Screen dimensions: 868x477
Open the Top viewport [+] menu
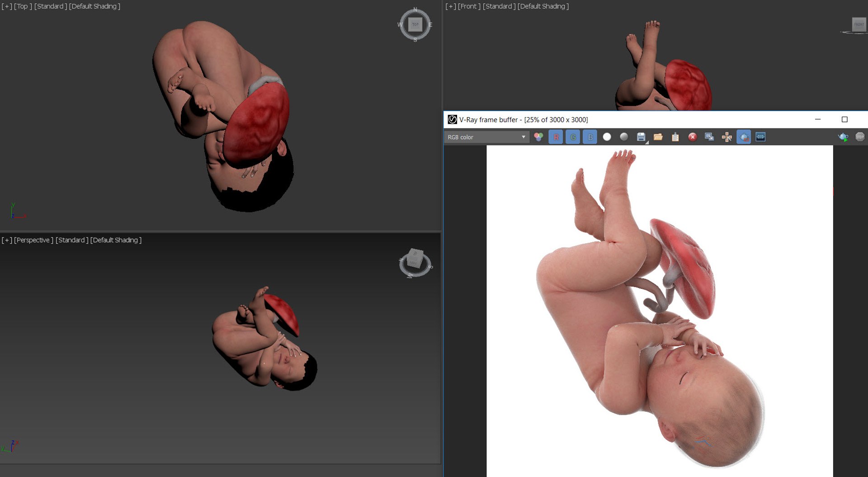7,6
